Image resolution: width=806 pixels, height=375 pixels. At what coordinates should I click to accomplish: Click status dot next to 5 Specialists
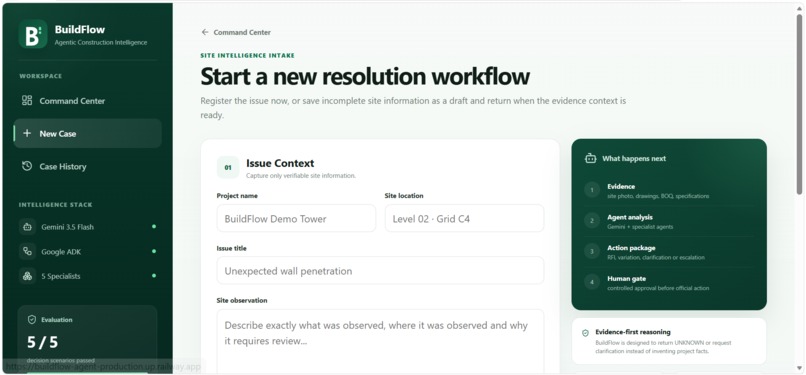pyautogui.click(x=154, y=276)
